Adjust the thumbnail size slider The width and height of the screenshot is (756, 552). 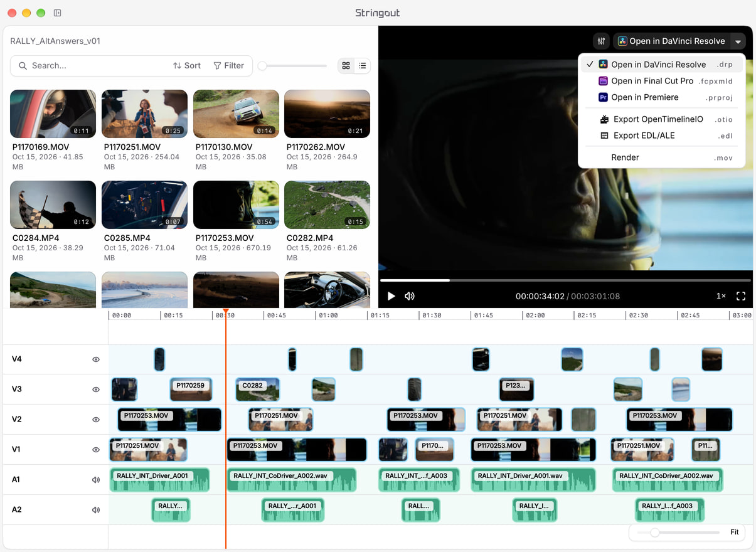pos(293,66)
